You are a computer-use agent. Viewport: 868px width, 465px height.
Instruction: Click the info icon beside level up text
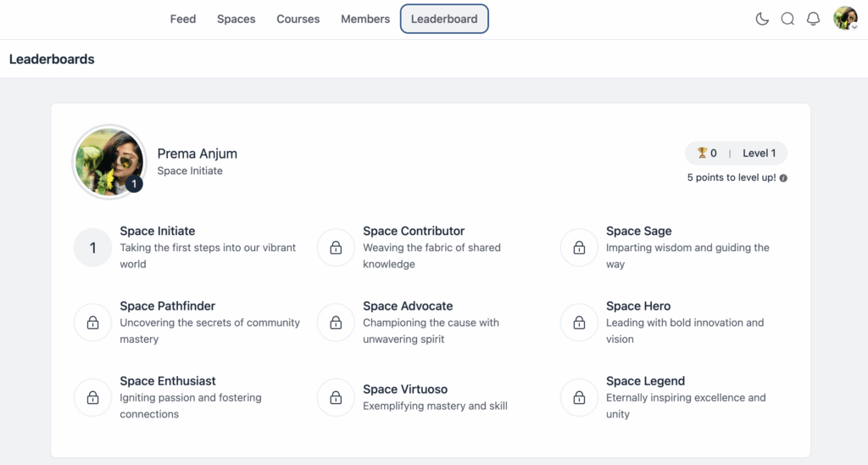click(783, 178)
